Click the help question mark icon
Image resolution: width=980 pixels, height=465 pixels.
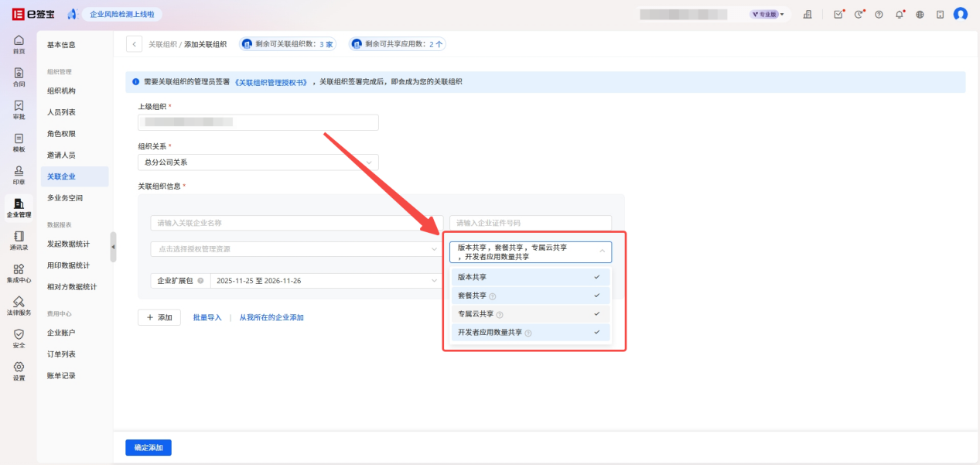879,14
